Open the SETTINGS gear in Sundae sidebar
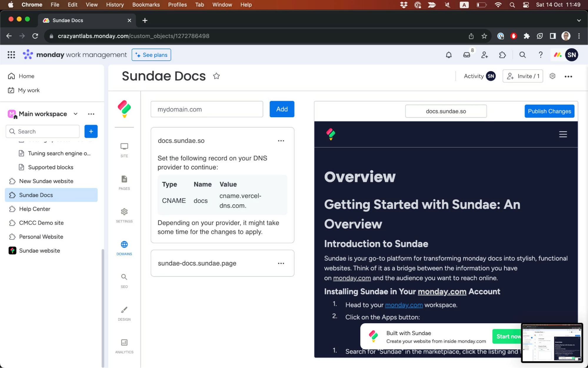 click(x=124, y=215)
